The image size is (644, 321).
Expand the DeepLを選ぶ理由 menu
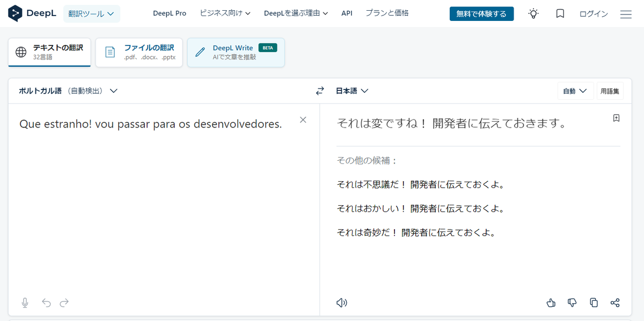296,13
